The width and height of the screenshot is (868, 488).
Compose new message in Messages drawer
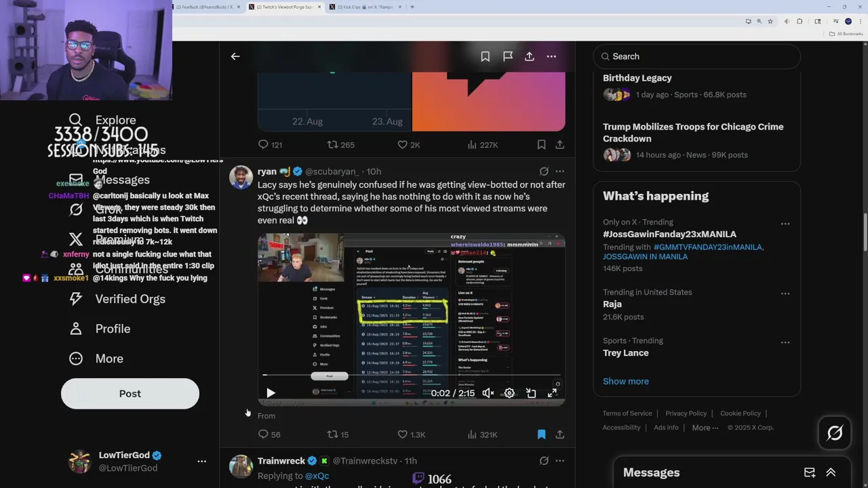coord(810,472)
